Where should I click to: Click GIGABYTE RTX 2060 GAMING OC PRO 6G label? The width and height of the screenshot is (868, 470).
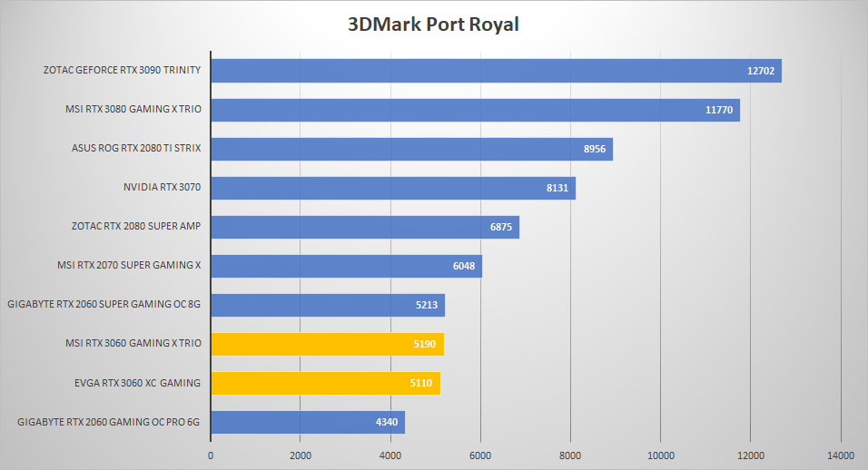(109, 422)
